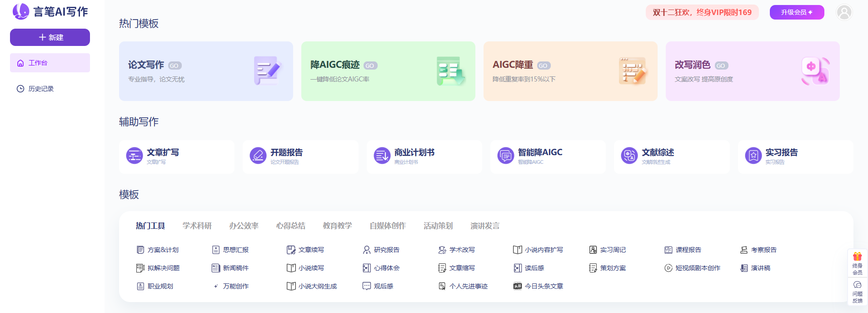Click the 开题报告 round icon
Viewport: 868px width, 313px height.
258,156
